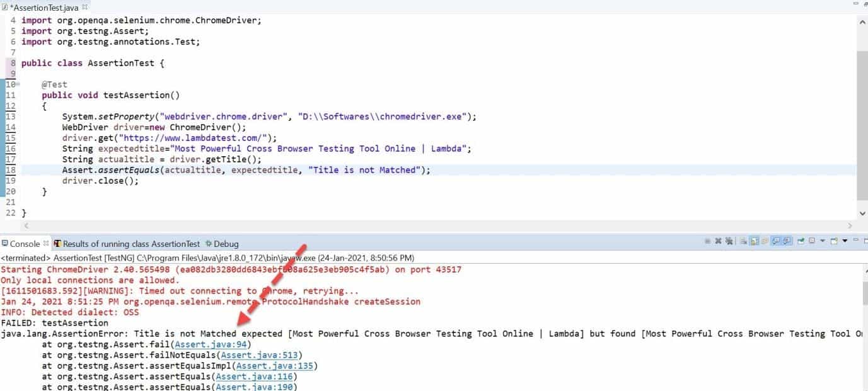Click the '@Test' annotation
This screenshot has width=868, height=391.
click(54, 84)
